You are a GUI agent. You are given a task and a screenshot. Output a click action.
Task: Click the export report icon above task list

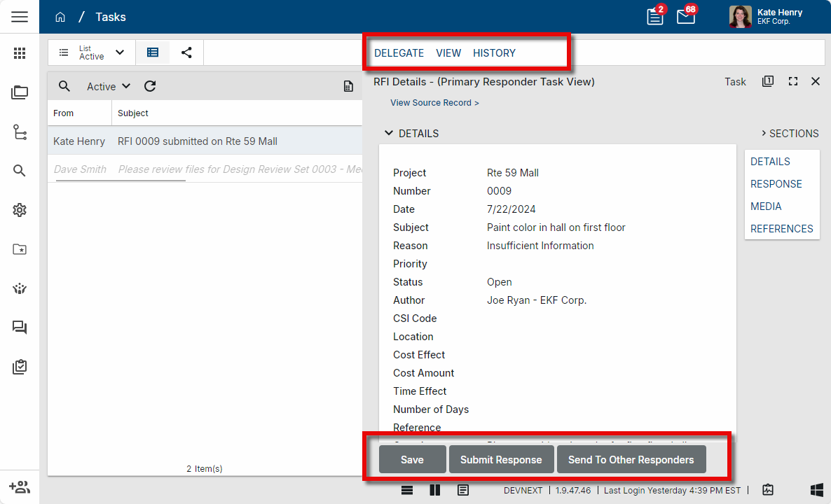pyautogui.click(x=348, y=86)
